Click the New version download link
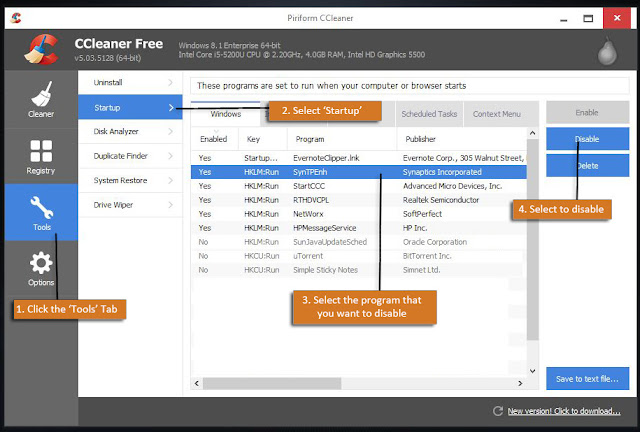 [564, 411]
